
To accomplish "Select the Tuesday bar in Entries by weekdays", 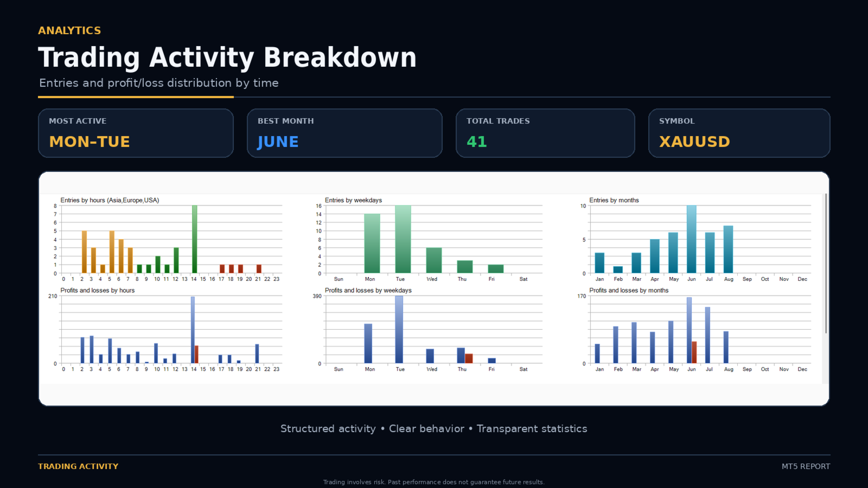I will coord(403,239).
